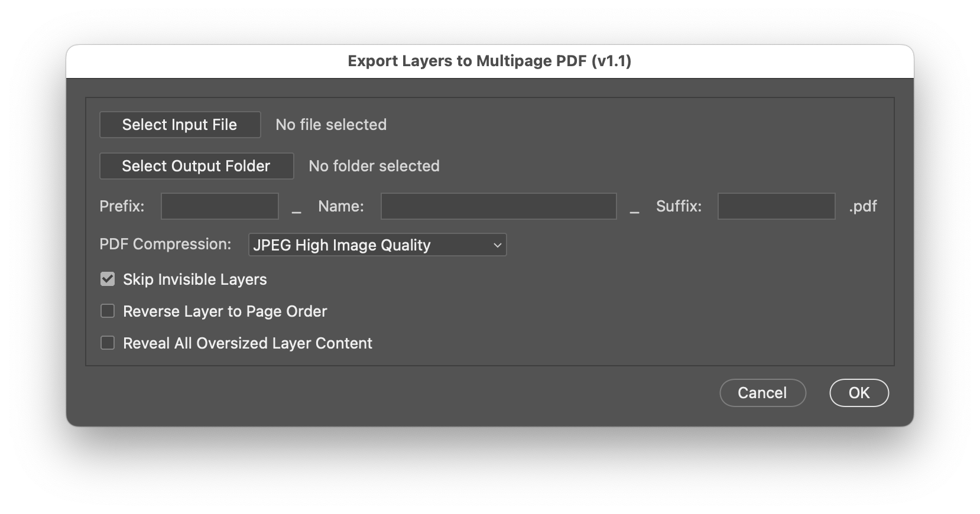Click inside the Prefix text field

click(x=219, y=206)
